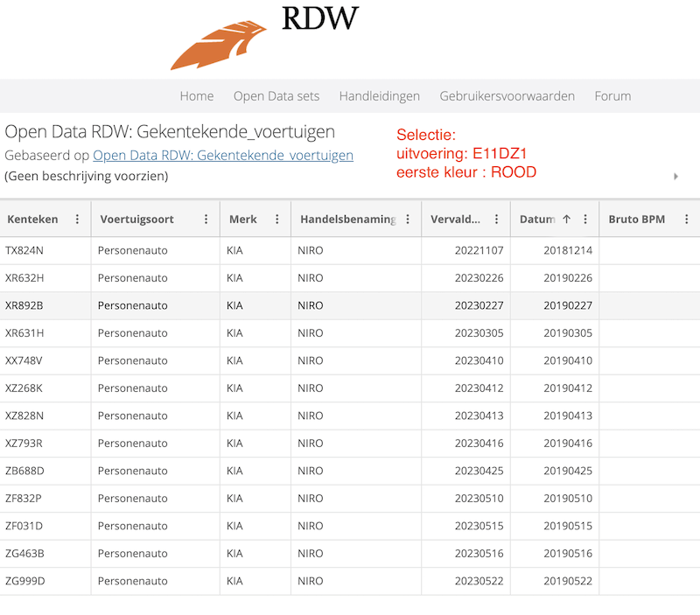Open the Bruto BPM column options menu
Image resolution: width=700 pixels, height=615 pixels.
pyautogui.click(x=687, y=219)
